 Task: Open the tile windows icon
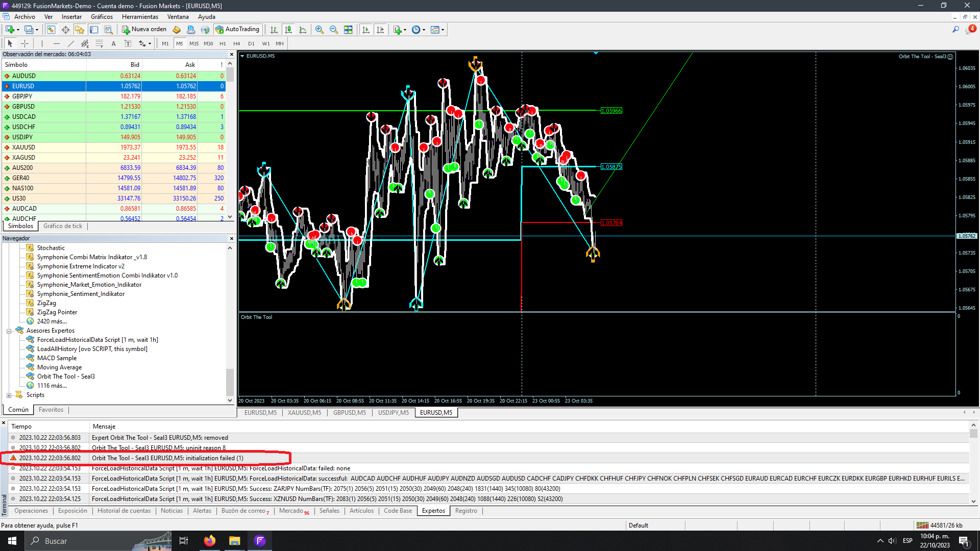(348, 30)
